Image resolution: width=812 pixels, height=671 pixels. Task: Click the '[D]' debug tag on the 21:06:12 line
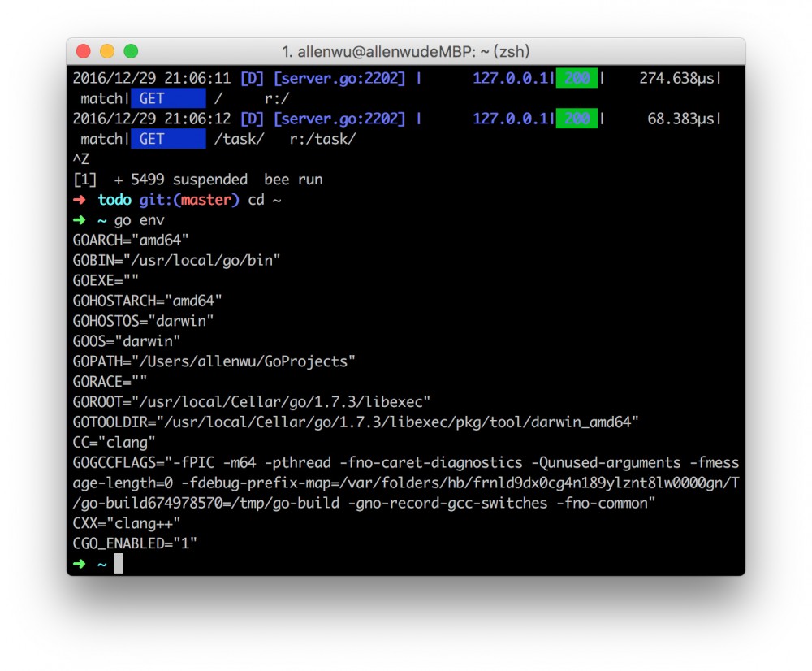coord(252,119)
